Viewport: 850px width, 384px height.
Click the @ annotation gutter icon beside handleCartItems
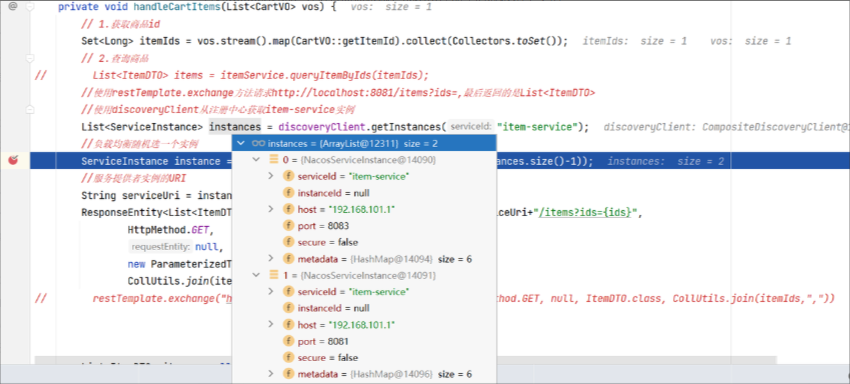coord(13,7)
